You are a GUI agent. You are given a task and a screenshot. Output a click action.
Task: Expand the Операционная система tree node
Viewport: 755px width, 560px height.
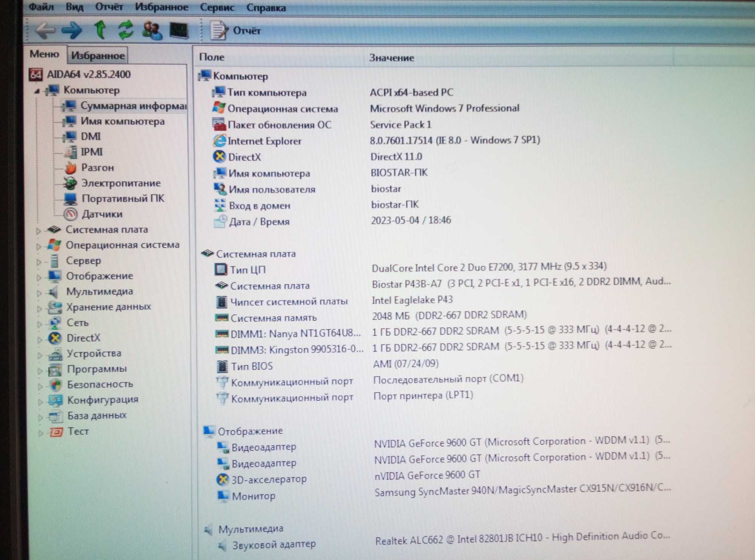(38, 246)
